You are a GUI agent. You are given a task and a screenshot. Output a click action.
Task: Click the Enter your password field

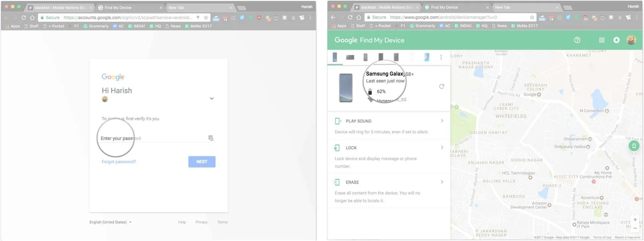point(153,138)
